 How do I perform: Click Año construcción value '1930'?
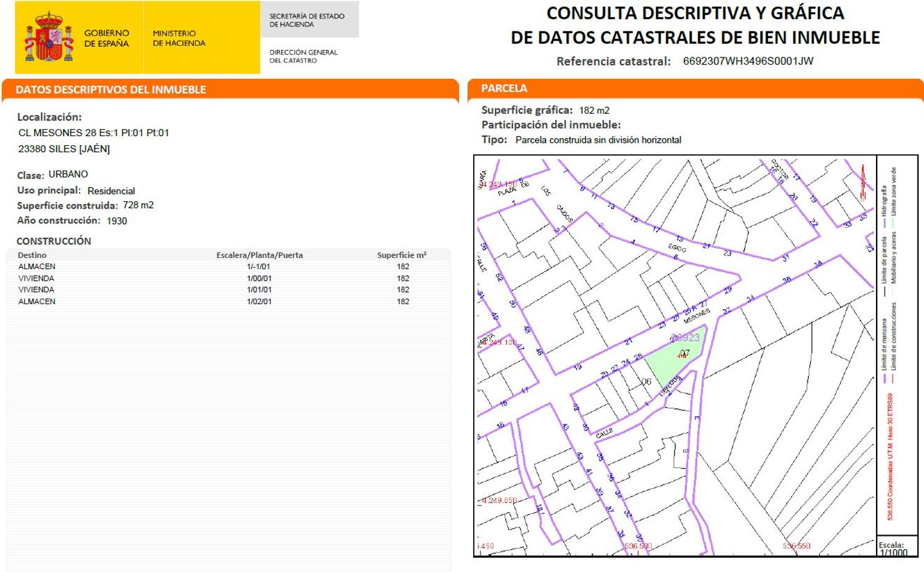[x=116, y=221]
